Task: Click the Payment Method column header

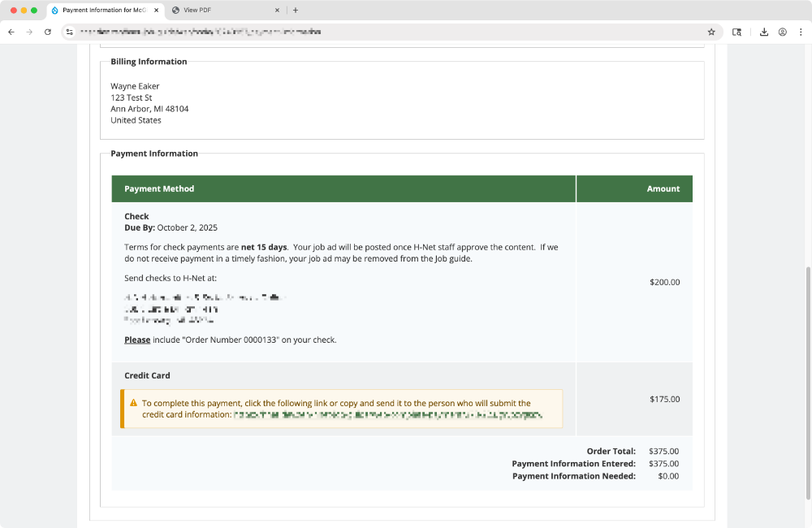Action: [x=159, y=188]
